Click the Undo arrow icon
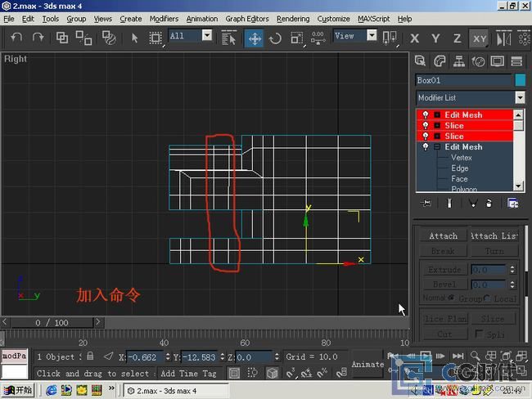The image size is (532, 399). pyautogui.click(x=16, y=38)
